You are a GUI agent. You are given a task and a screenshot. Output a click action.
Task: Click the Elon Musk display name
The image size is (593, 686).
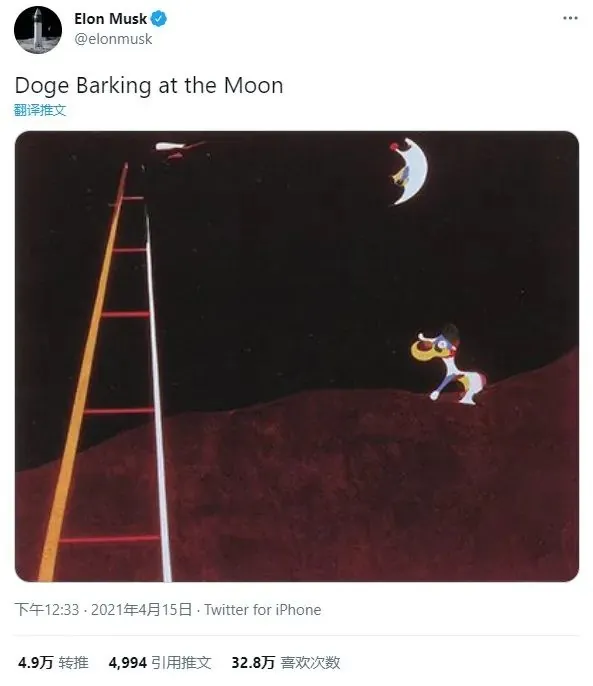click(x=111, y=19)
